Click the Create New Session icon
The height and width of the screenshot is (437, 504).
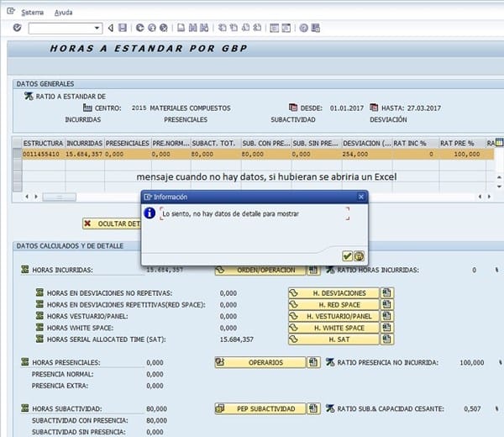coord(274,28)
